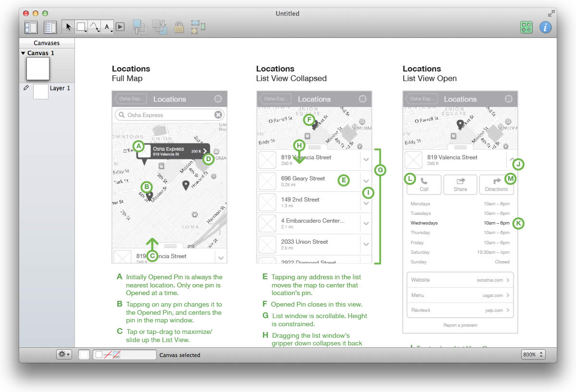Click the Directions button
The image size is (576, 392).
coord(496,185)
